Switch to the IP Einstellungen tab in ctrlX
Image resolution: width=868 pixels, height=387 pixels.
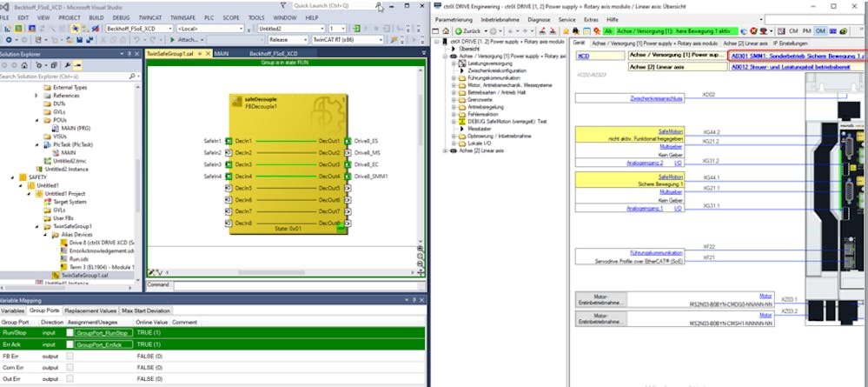[791, 43]
